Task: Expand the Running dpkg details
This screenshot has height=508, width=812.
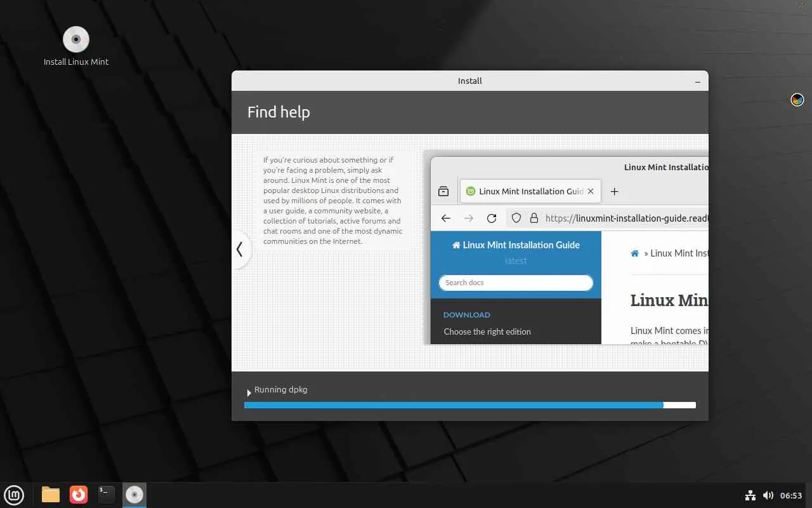Action: (249, 393)
